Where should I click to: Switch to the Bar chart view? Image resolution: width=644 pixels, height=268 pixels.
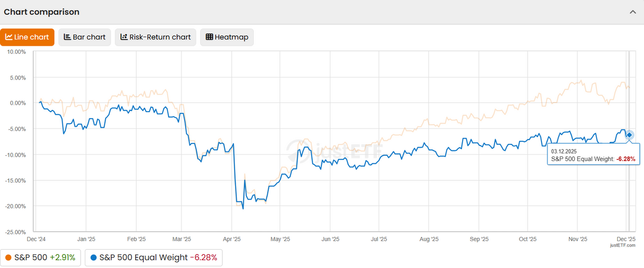click(x=85, y=37)
